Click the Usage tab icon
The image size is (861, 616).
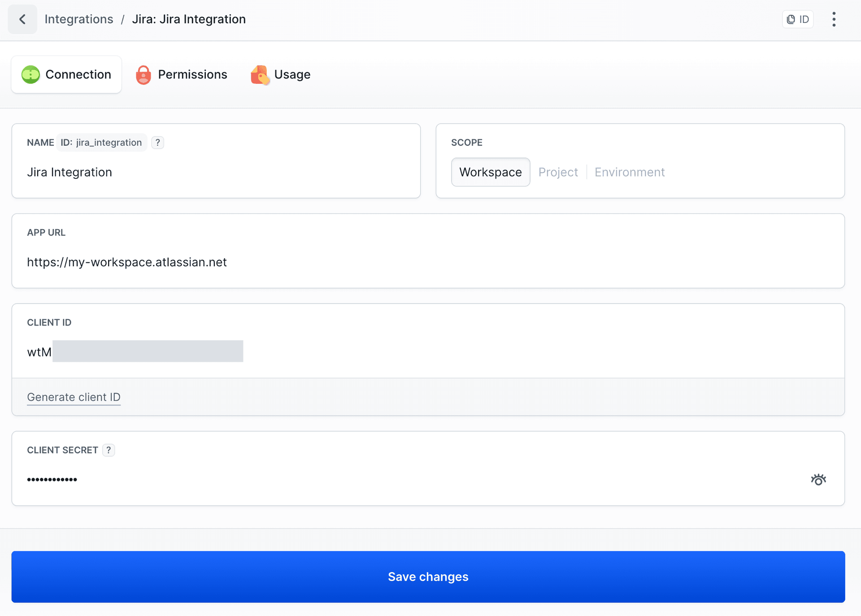click(x=260, y=74)
